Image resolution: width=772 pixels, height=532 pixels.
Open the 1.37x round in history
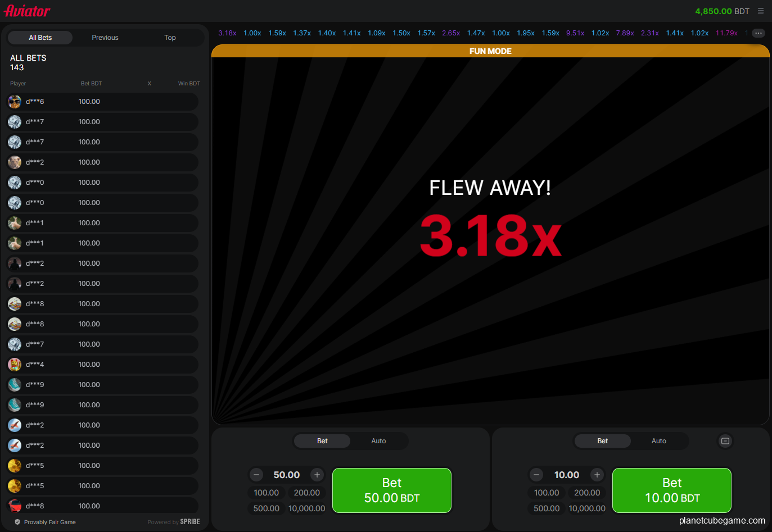coord(302,33)
